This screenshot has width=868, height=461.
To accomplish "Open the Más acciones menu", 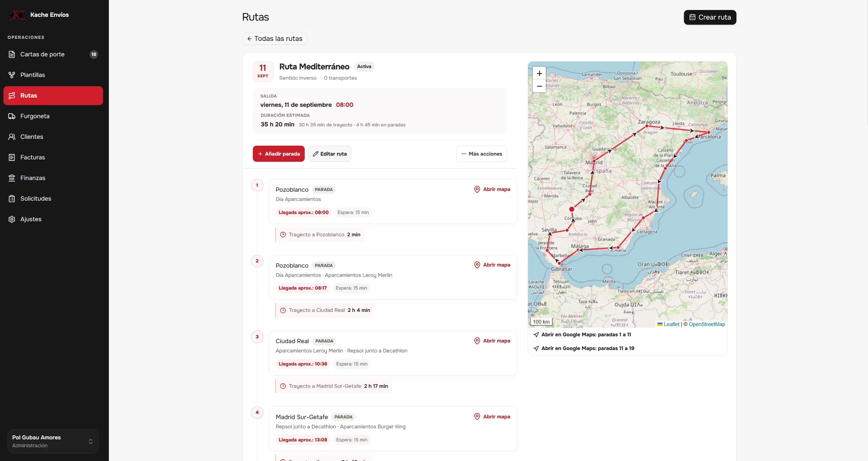I will click(481, 154).
